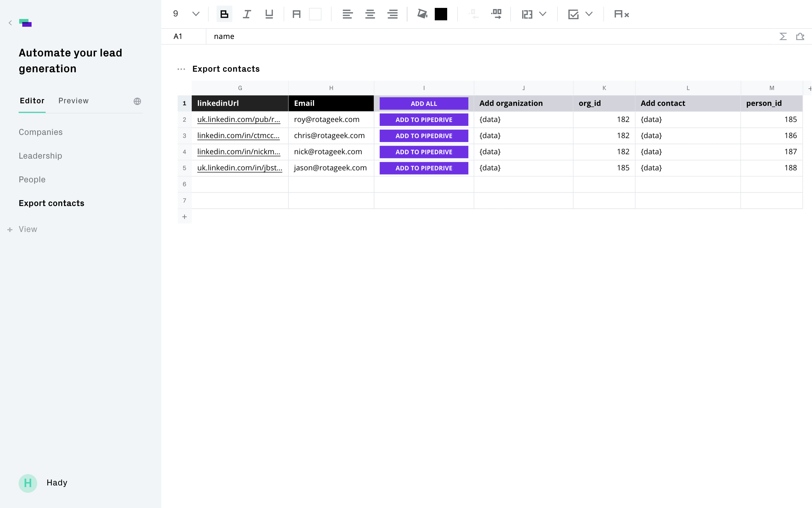
Task: Add a new View
Action: (22, 229)
